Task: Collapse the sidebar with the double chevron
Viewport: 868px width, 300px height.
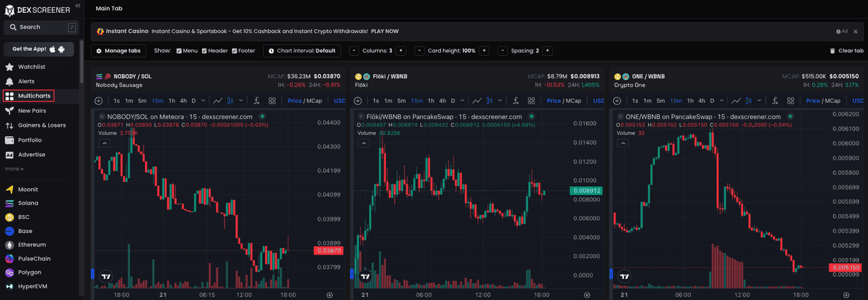Action: 77,5
